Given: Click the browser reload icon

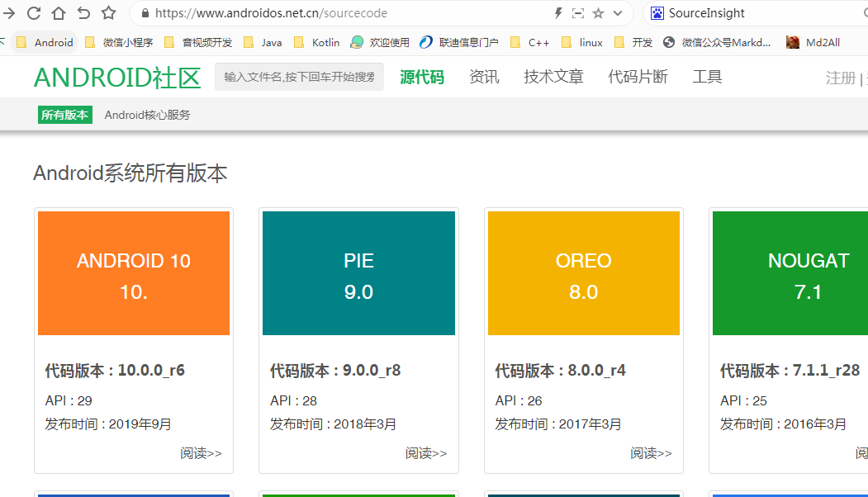Looking at the screenshot, I should point(34,13).
